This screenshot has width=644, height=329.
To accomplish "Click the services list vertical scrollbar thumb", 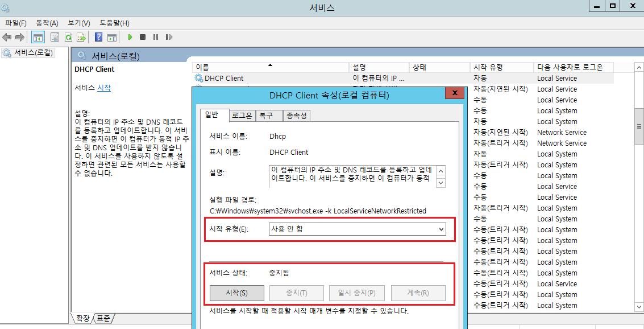I will [x=639, y=127].
